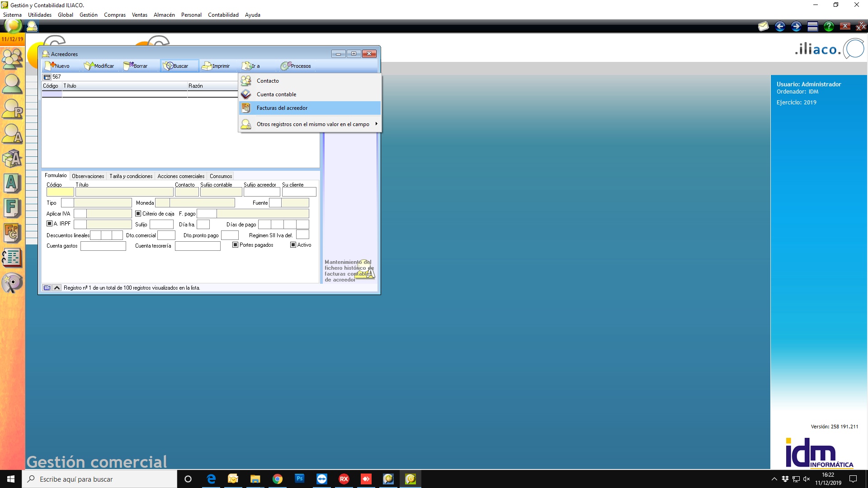Open the green A document sidebar icon

[12, 183]
